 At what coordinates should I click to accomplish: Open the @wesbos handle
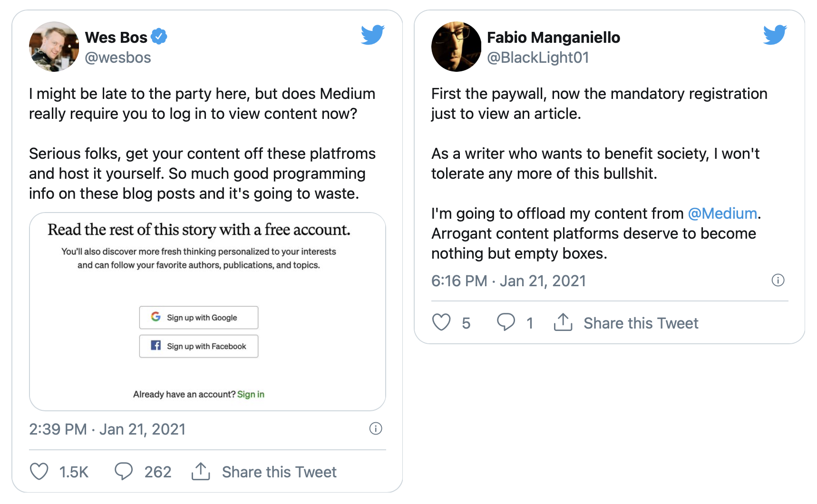[x=118, y=58]
